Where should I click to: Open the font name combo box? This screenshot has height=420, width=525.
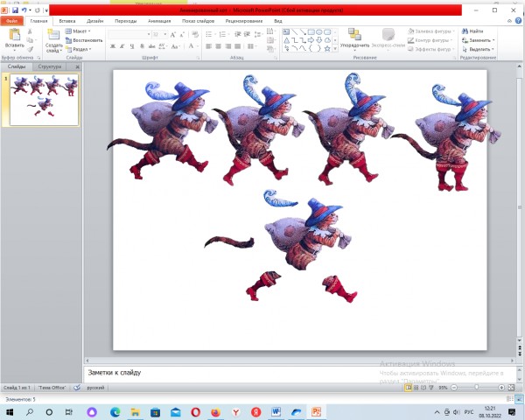(x=129, y=34)
